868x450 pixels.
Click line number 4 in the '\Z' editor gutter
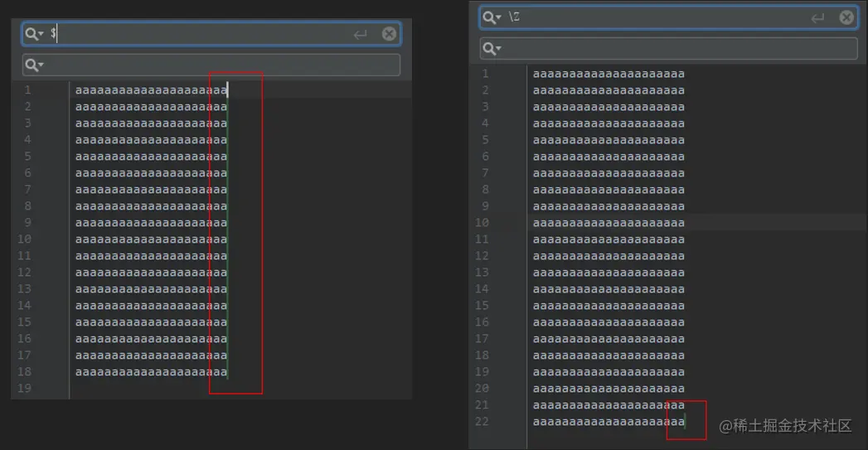(x=485, y=123)
